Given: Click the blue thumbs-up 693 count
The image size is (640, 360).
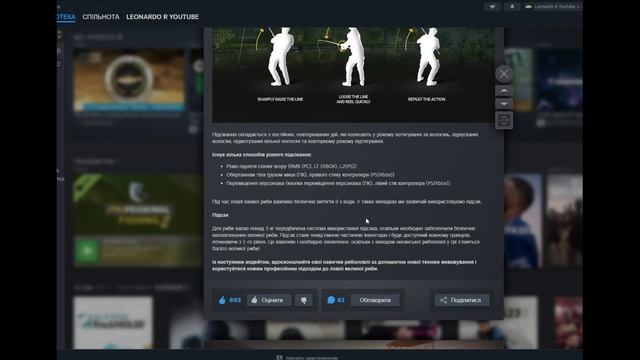Looking at the screenshot, I should click(229, 300).
